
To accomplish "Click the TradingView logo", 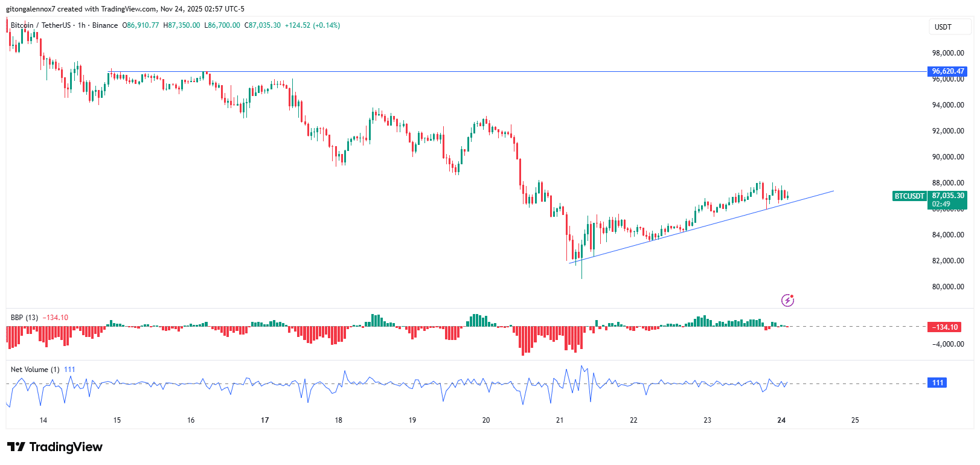I will click(55, 447).
